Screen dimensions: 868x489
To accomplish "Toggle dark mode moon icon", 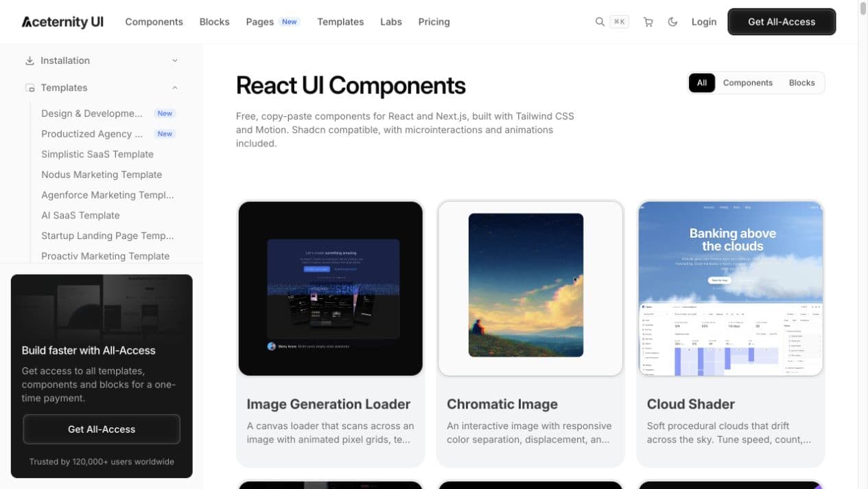I will (672, 22).
